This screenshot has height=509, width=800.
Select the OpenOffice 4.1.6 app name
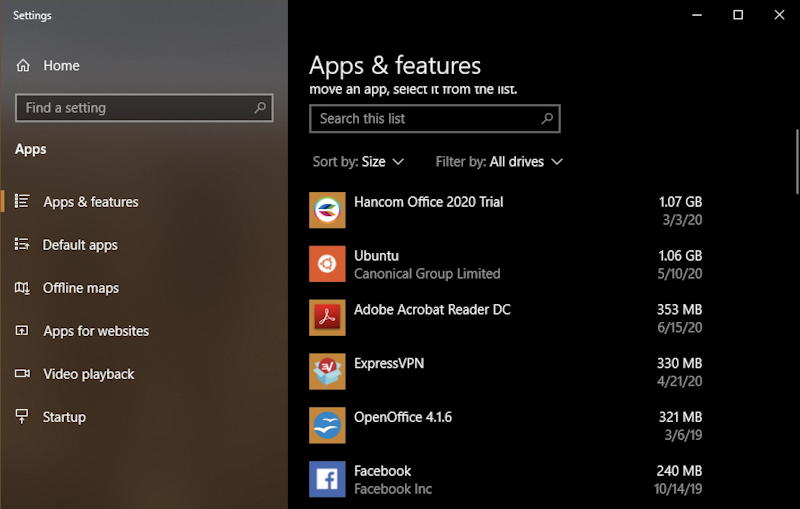[x=403, y=417]
